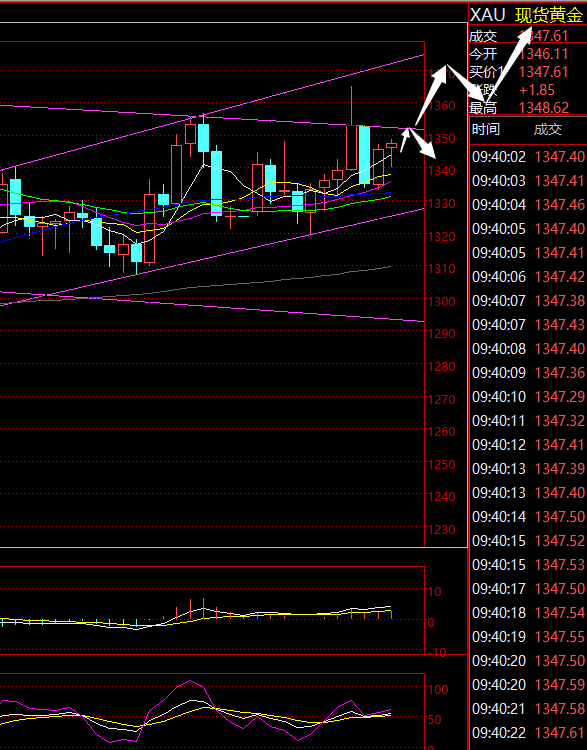Select the tick row at 09:40:12
Viewport: 587px width, 750px height.
point(528,445)
